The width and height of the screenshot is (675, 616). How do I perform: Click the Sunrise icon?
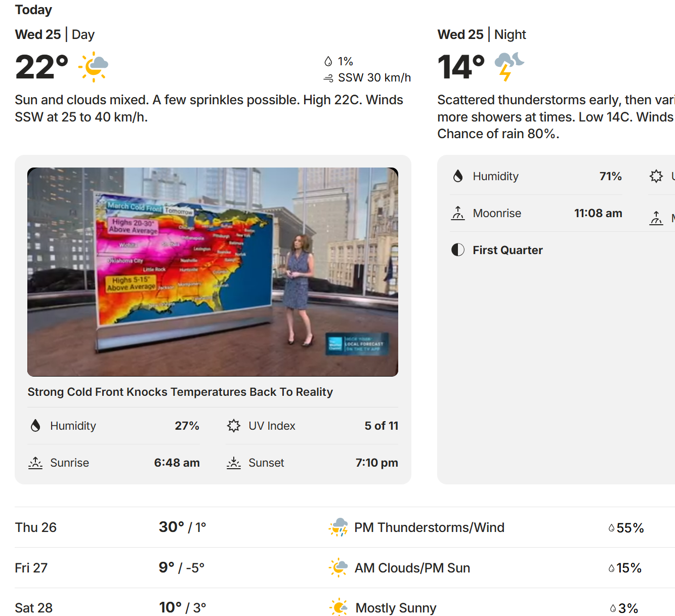35,463
